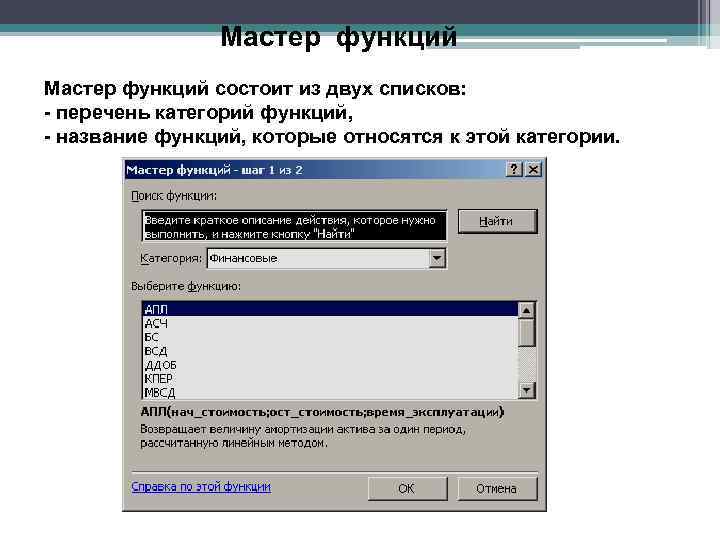
Task: Confirm with the OK button
Action: pyautogui.click(x=407, y=488)
